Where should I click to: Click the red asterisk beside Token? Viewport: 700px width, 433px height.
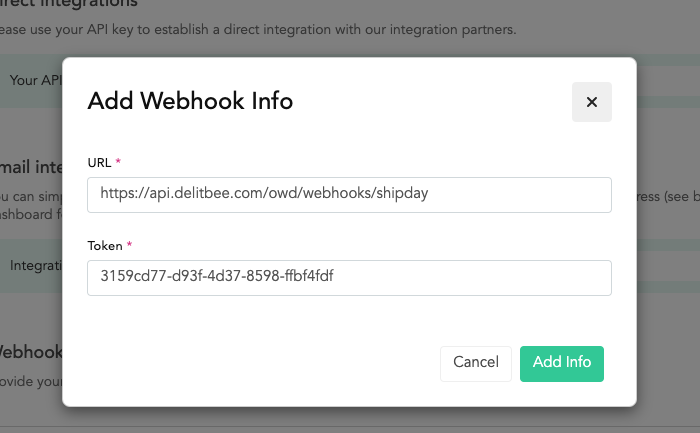click(129, 244)
